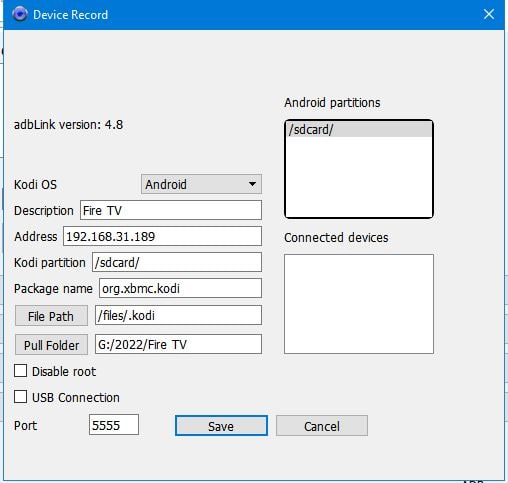Click the Connected devices heading label
Image resolution: width=508 pixels, height=483 pixels.
[336, 238]
